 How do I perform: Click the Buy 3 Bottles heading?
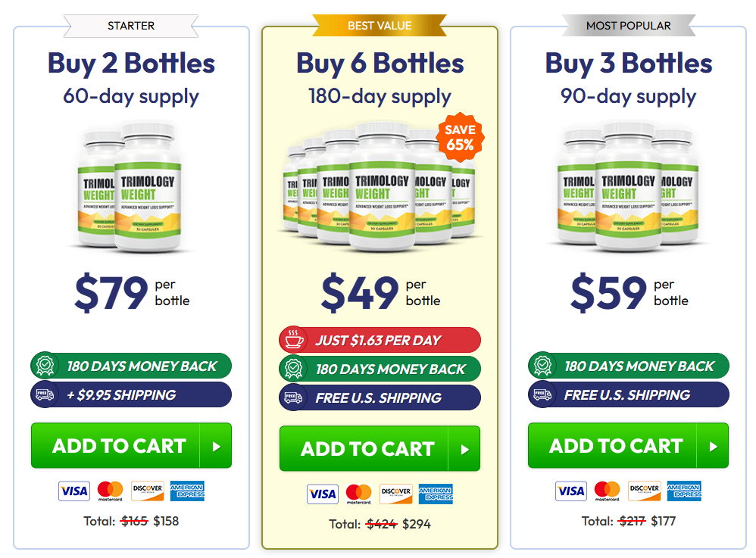[x=628, y=63]
